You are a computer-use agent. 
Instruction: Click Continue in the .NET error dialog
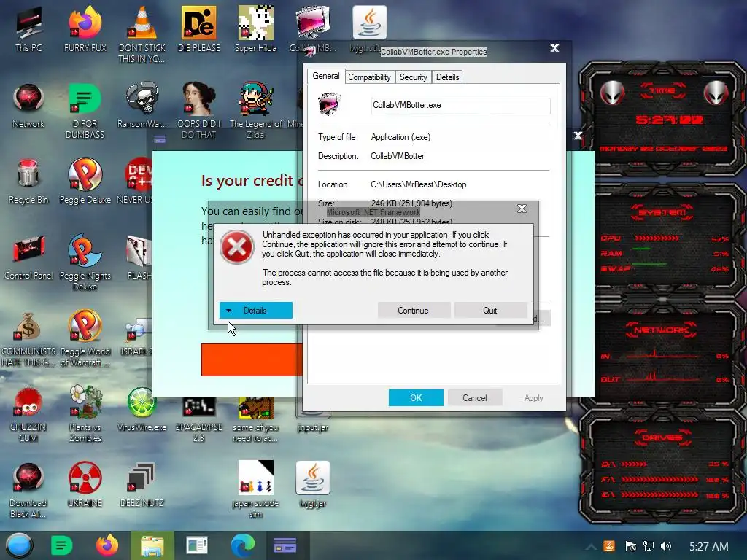[414, 311]
